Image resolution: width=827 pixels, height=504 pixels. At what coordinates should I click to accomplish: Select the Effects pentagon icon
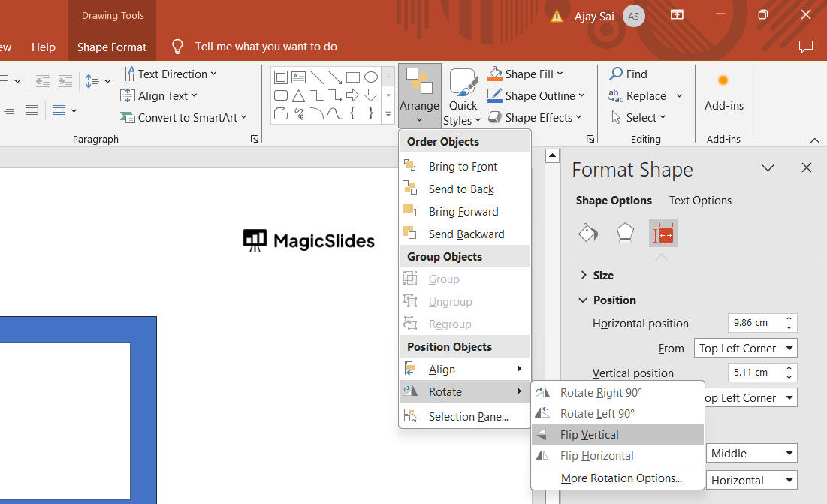pyautogui.click(x=625, y=234)
